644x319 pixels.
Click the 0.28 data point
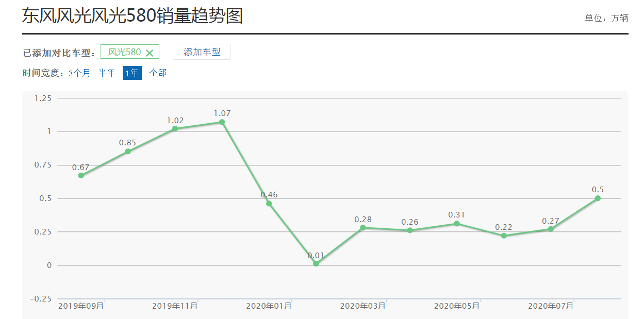(x=363, y=228)
